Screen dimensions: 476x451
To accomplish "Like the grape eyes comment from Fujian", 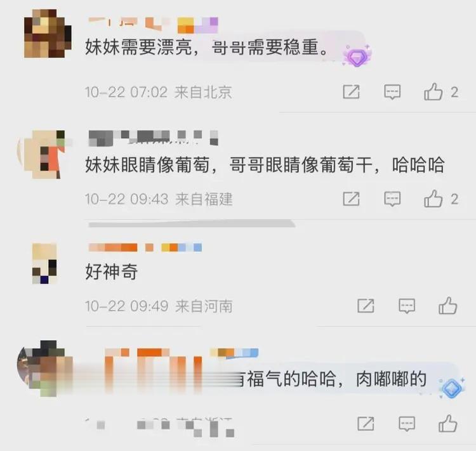I will point(433,199).
